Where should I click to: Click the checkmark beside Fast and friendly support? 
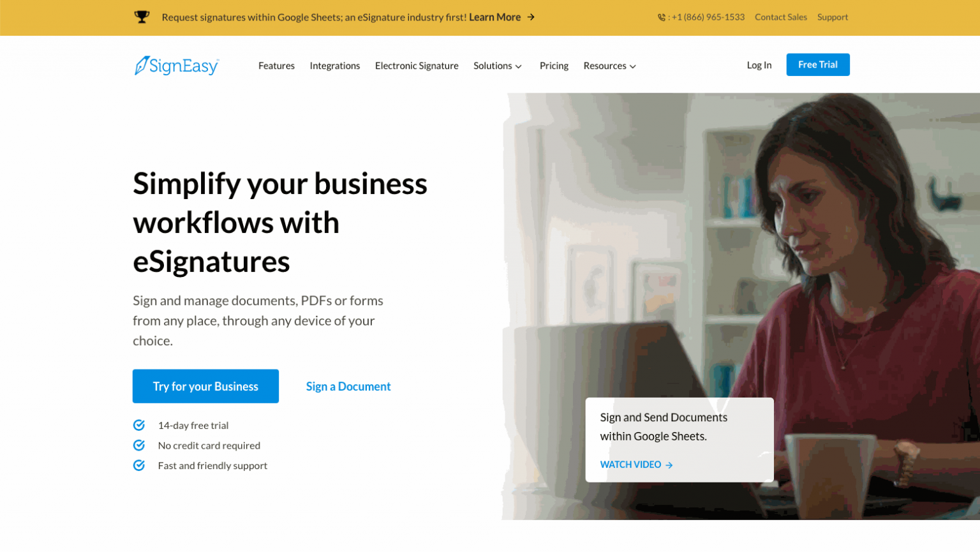coord(139,465)
